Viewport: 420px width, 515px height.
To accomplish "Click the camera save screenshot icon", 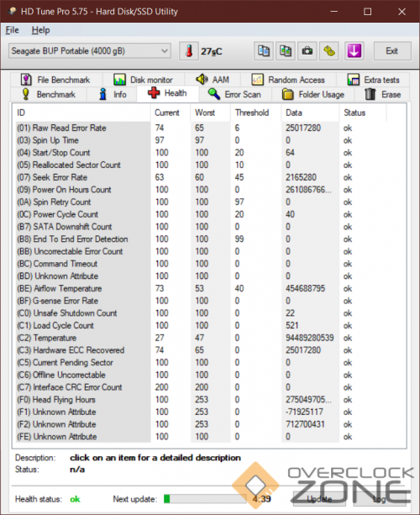I will click(307, 51).
